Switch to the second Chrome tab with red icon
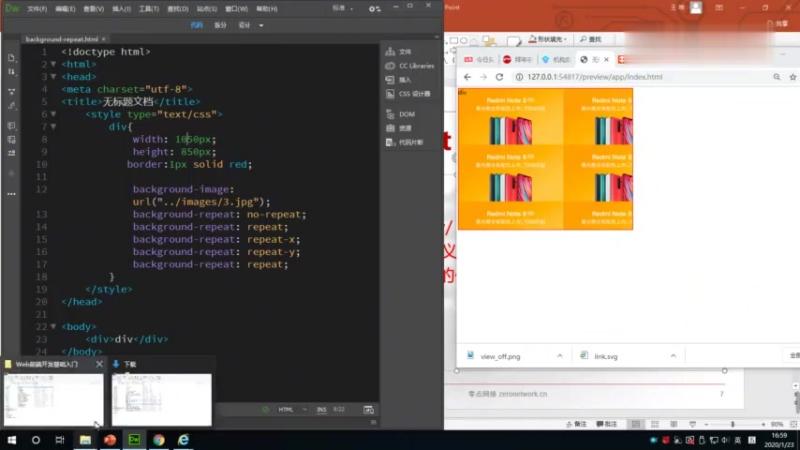800x450 pixels. point(517,60)
